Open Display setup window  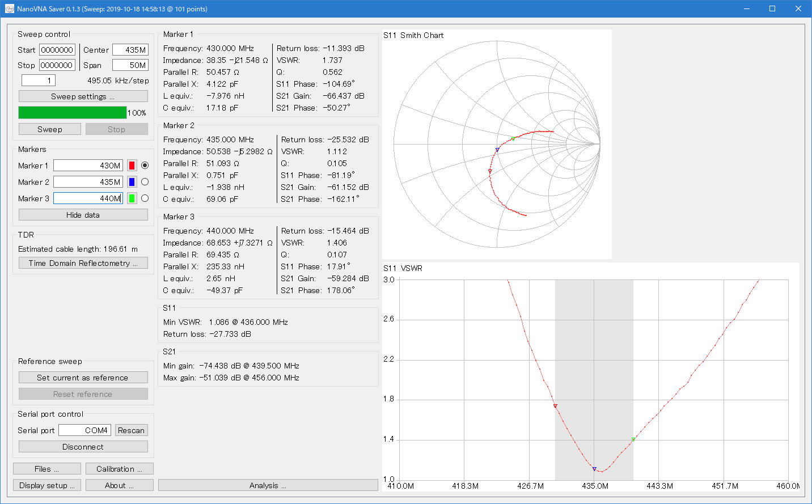click(x=47, y=485)
